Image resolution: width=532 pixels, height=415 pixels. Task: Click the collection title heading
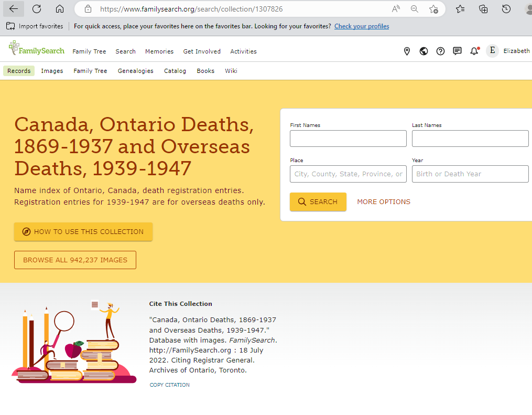[134, 146]
